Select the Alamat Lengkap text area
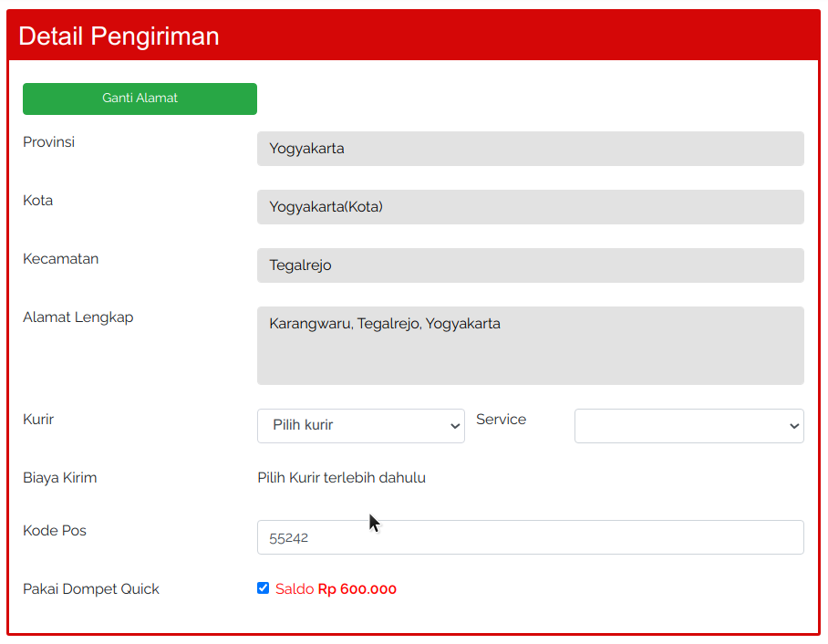Viewport: 828px width, 644px height. (529, 346)
